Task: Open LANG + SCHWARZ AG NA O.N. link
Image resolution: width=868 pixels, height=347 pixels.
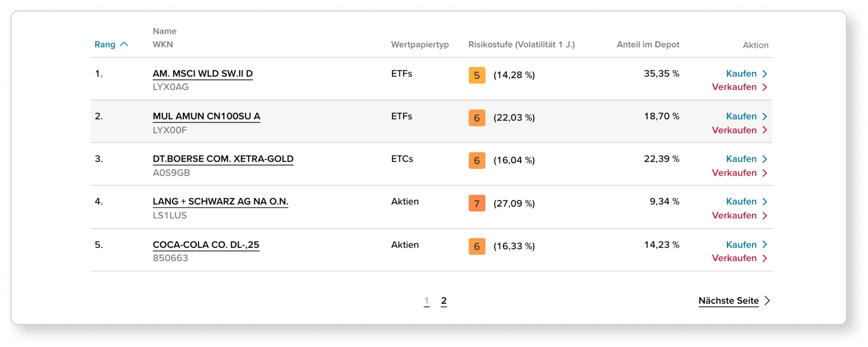Action: [x=220, y=202]
